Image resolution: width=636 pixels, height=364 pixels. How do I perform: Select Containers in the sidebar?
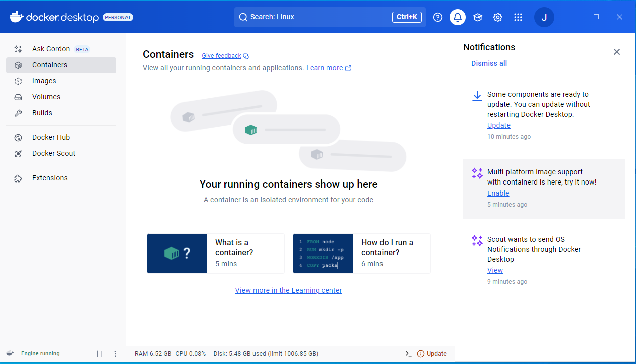click(61, 65)
